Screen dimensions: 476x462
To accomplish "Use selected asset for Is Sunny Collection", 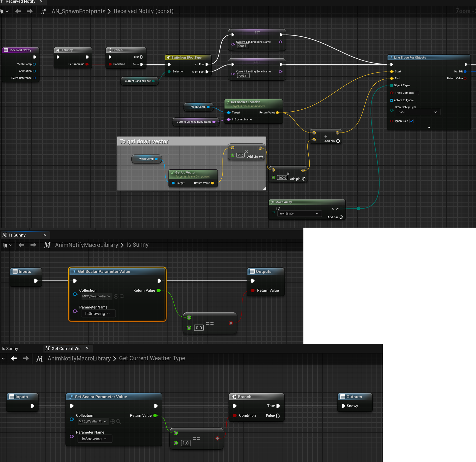I will point(116,297).
